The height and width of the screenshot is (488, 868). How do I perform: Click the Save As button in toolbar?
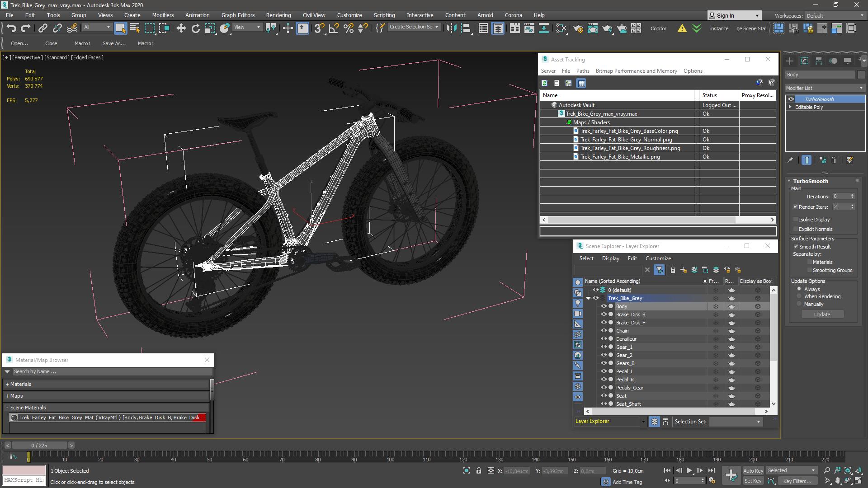coord(114,43)
